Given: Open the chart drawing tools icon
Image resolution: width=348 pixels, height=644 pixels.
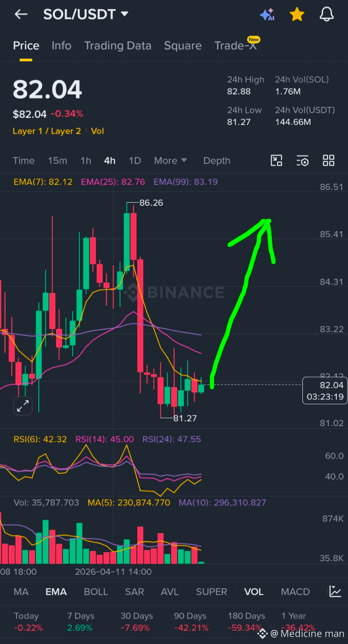Looking at the screenshot, I should click(276, 160).
